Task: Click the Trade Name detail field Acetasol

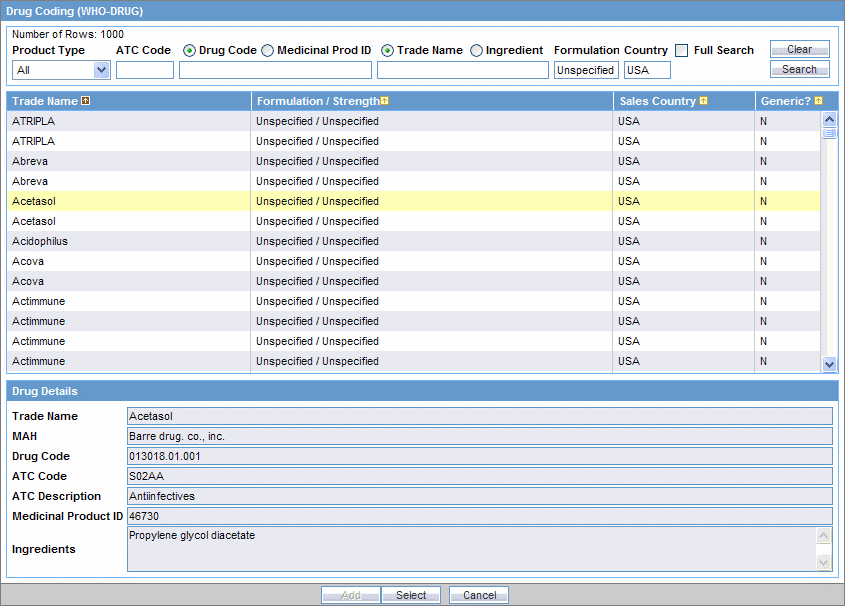Action: [480, 416]
